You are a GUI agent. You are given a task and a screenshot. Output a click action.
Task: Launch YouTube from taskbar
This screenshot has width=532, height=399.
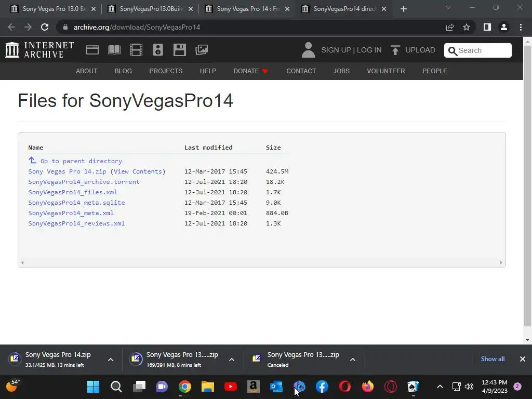(x=231, y=387)
